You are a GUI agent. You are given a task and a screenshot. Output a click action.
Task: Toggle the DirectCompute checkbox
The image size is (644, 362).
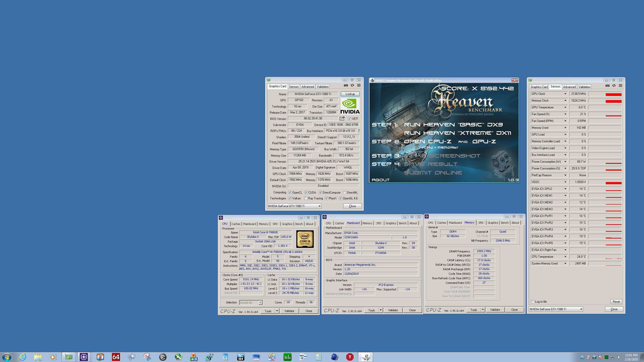[x=320, y=193]
